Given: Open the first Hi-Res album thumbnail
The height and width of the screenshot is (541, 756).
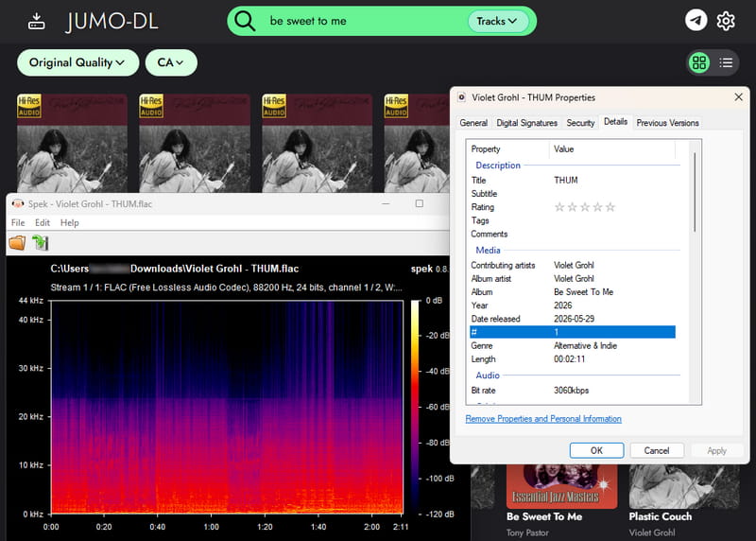Looking at the screenshot, I should coord(73,143).
